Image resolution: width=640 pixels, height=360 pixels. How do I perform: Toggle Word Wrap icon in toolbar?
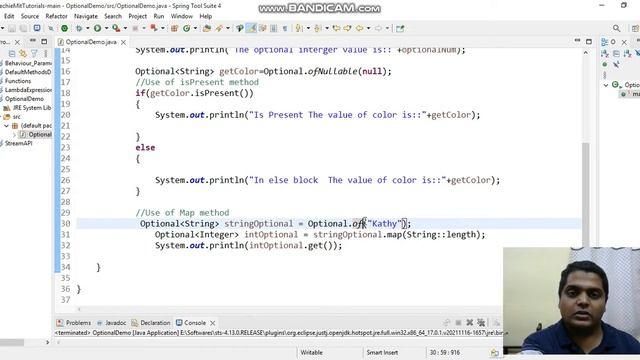pyautogui.click(x=262, y=28)
